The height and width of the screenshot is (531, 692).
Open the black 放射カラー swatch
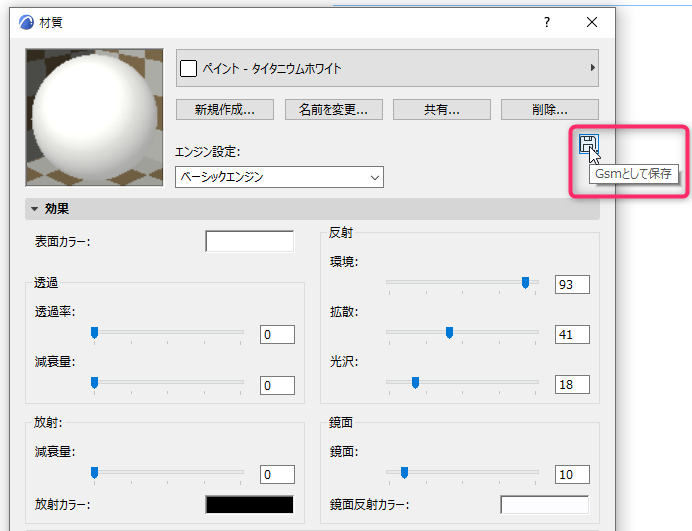point(250,505)
